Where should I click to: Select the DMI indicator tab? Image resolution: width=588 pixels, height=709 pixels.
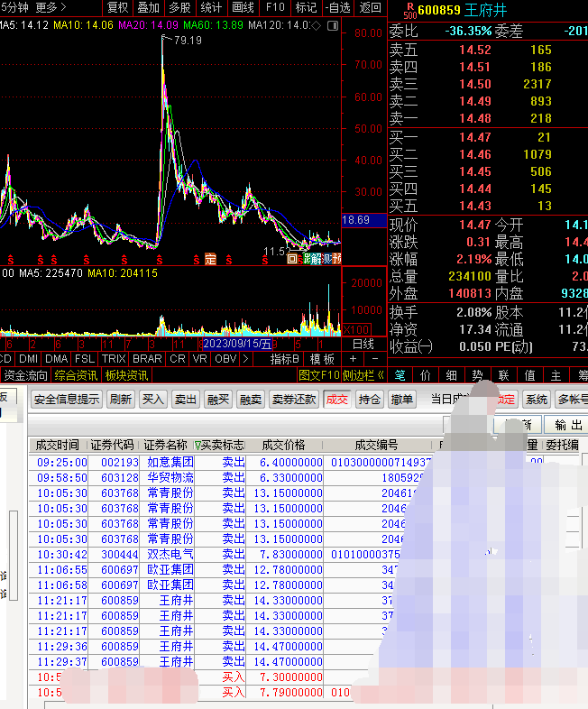pyautogui.click(x=29, y=359)
